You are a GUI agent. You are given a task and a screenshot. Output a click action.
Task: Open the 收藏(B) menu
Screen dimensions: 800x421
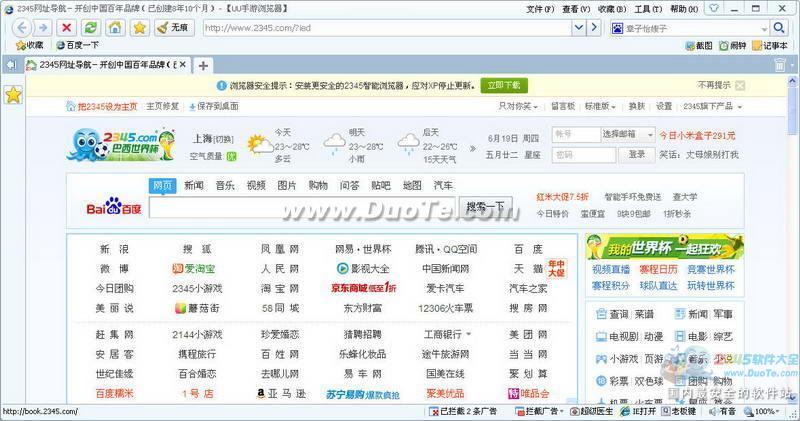coord(612,9)
